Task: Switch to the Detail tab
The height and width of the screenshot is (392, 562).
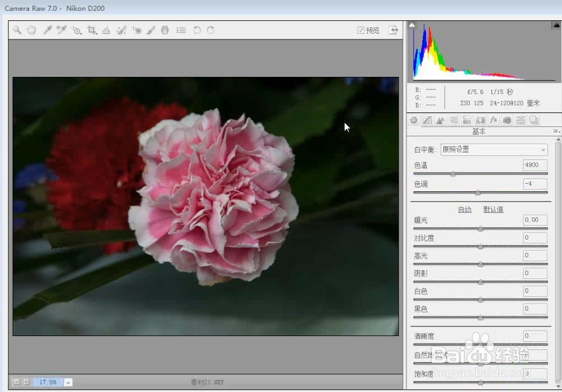Action: pos(440,120)
